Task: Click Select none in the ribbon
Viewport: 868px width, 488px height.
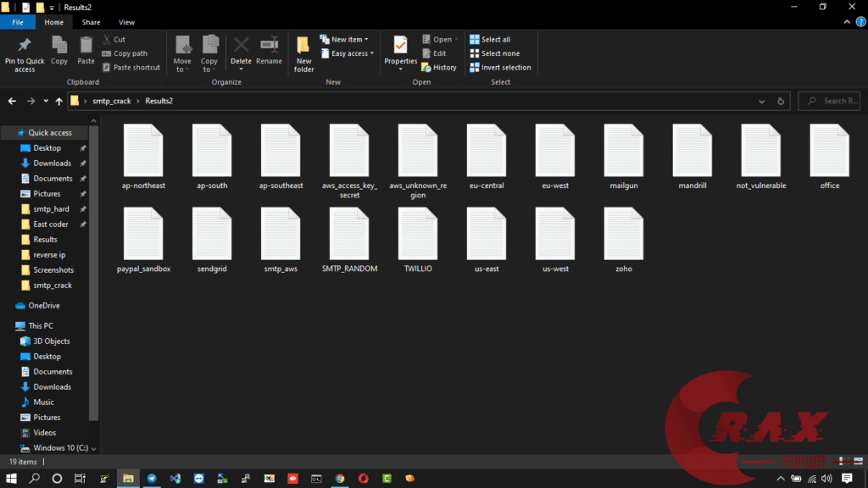Action: [495, 53]
